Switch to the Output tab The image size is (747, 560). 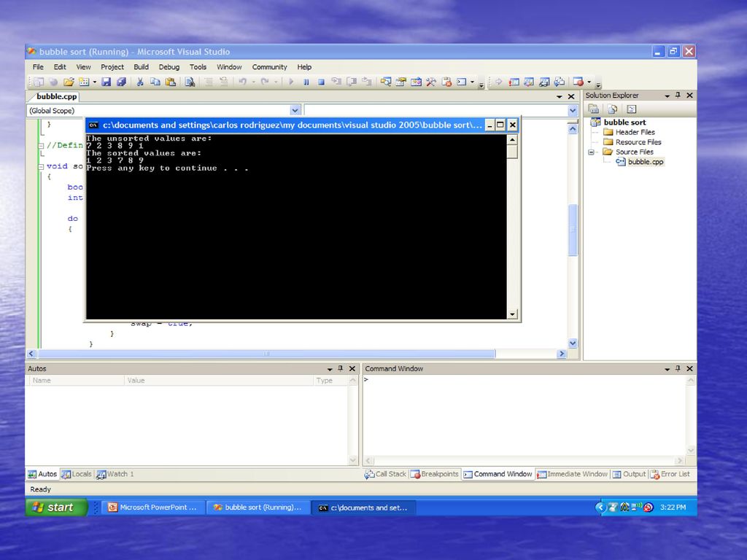click(x=629, y=474)
